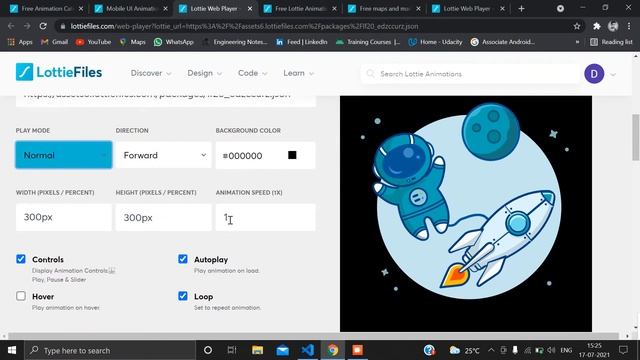Open the user avatar D
The width and height of the screenshot is (640, 360).
point(594,74)
